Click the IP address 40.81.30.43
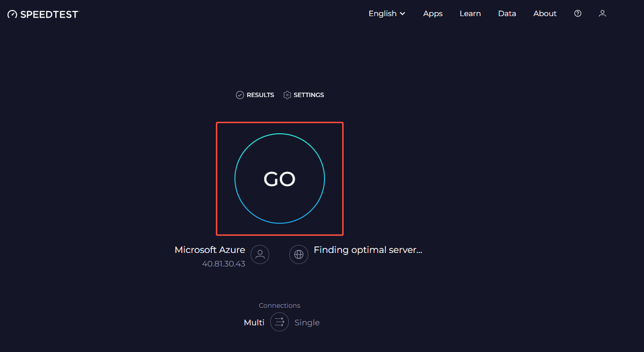The image size is (644, 352). coord(223,263)
